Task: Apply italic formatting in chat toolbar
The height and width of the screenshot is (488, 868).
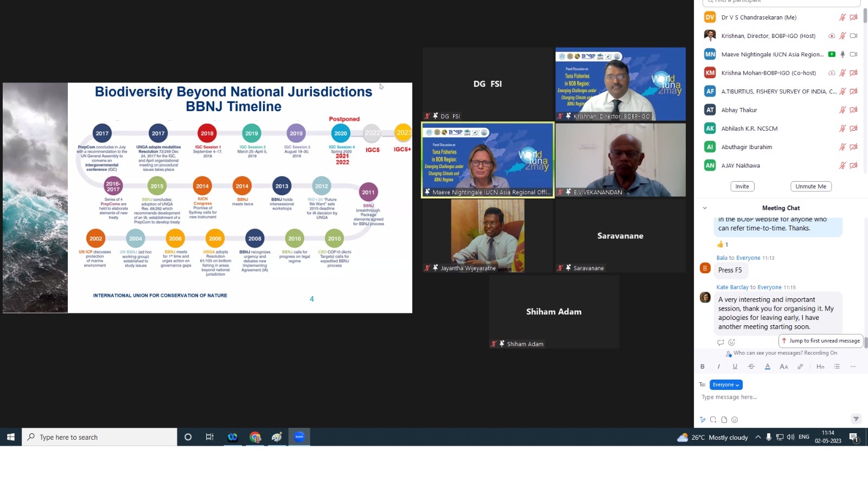Action: pos(718,367)
